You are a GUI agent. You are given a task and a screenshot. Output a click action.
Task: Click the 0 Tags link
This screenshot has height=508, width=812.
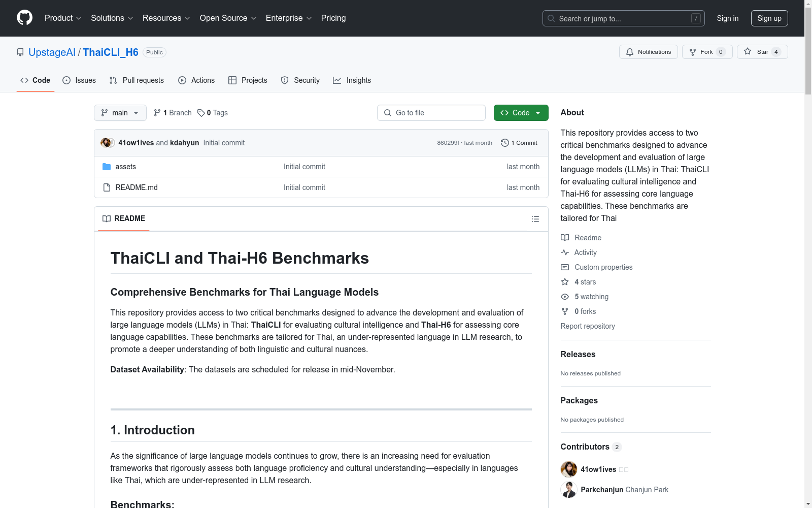pos(213,113)
